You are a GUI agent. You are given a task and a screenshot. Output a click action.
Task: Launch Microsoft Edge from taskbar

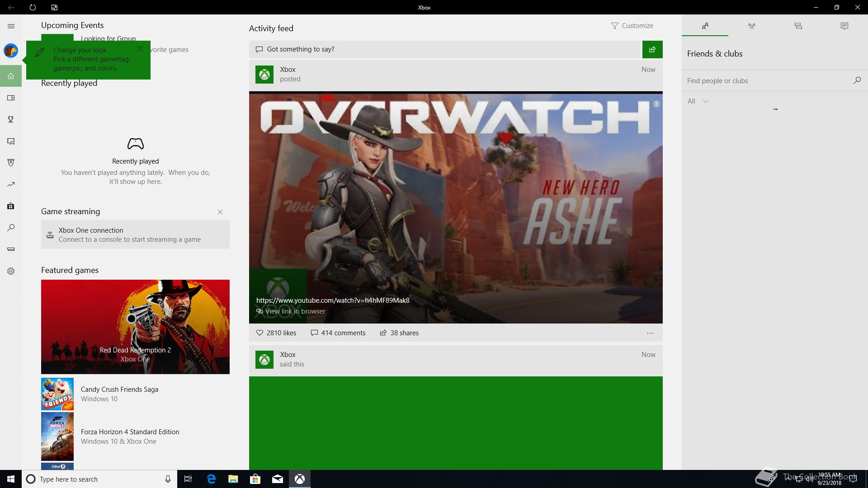(x=211, y=479)
